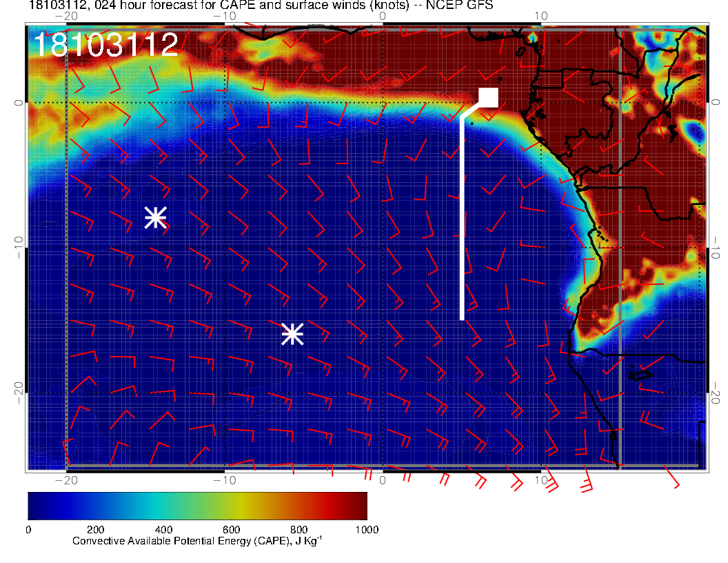Click the white square marker at the equator
The image size is (728, 563).
pyautogui.click(x=488, y=97)
